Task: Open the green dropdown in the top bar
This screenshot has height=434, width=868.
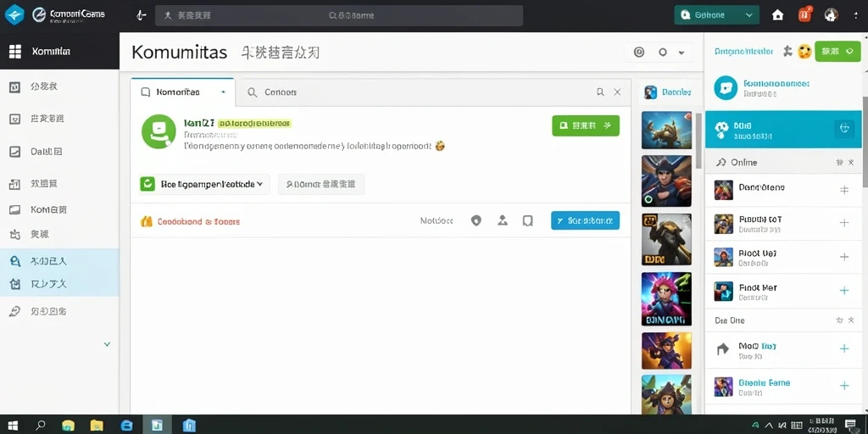Action: pos(717,15)
